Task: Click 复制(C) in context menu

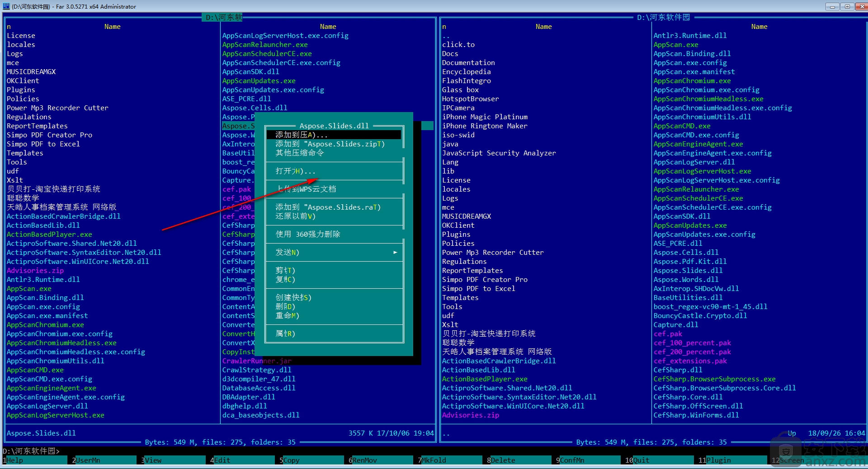Action: click(x=334, y=279)
